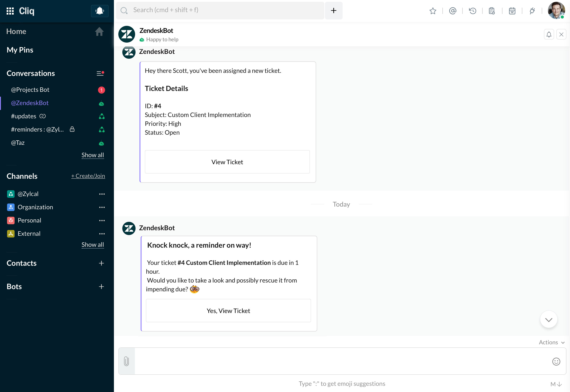Viewport: 570px width, 392px height.
Task: Click the attachment paperclip icon
Action: coord(126,361)
